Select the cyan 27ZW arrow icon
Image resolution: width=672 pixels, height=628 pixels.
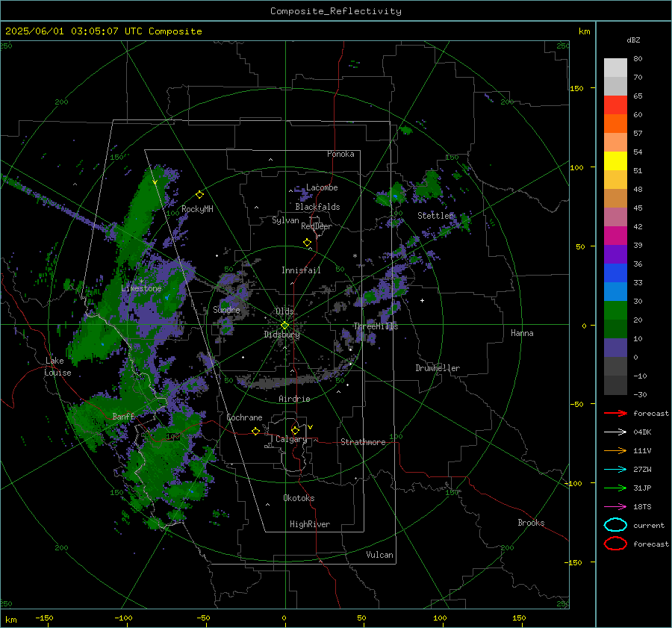click(615, 470)
